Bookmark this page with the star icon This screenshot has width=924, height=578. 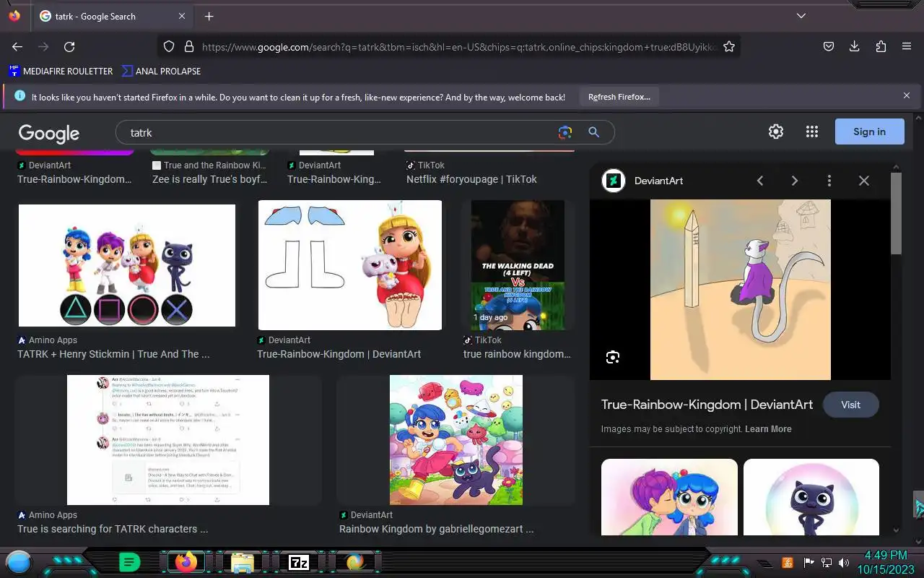click(x=729, y=46)
